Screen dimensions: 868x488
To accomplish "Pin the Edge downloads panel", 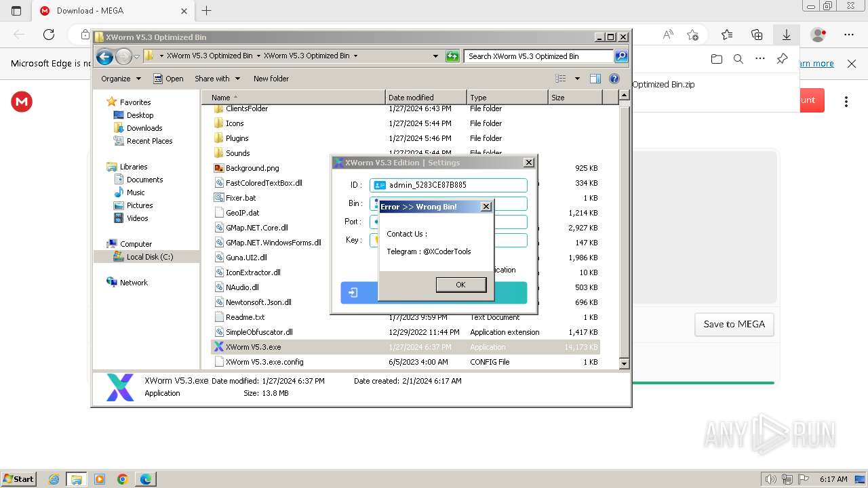I will pos(782,59).
